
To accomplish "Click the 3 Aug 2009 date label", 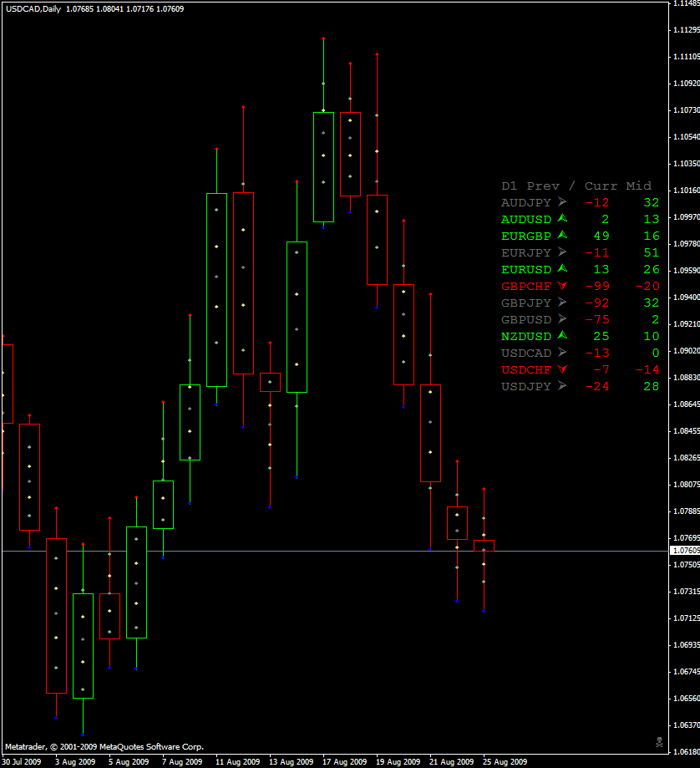I will click(75, 761).
